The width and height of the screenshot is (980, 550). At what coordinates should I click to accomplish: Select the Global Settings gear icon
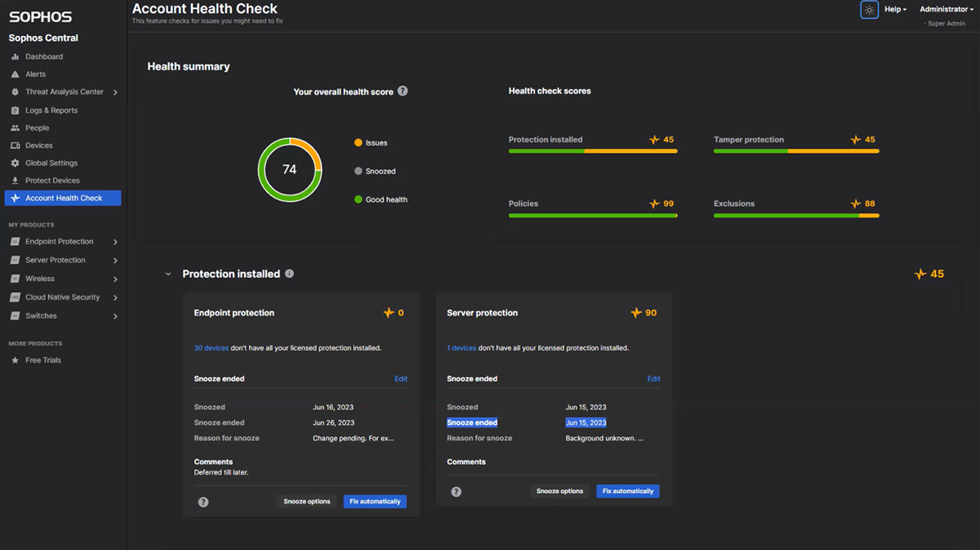[x=14, y=163]
